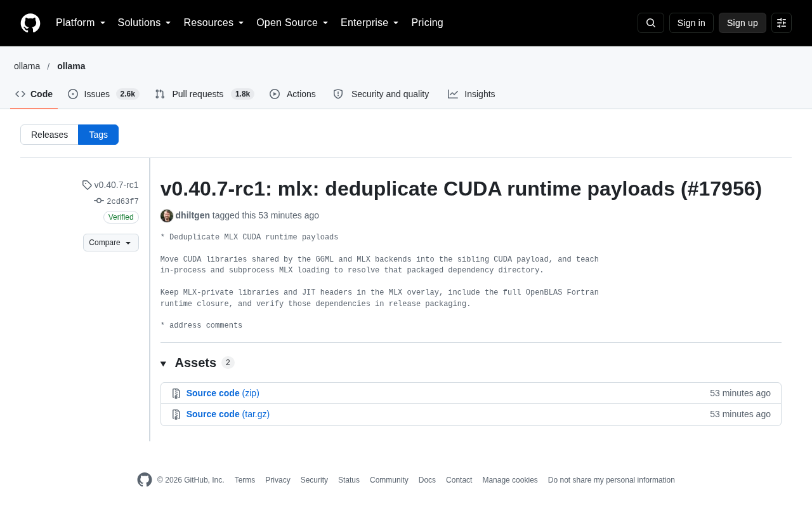Open the Community footer link
This screenshot has height=508, width=812.
(x=389, y=480)
